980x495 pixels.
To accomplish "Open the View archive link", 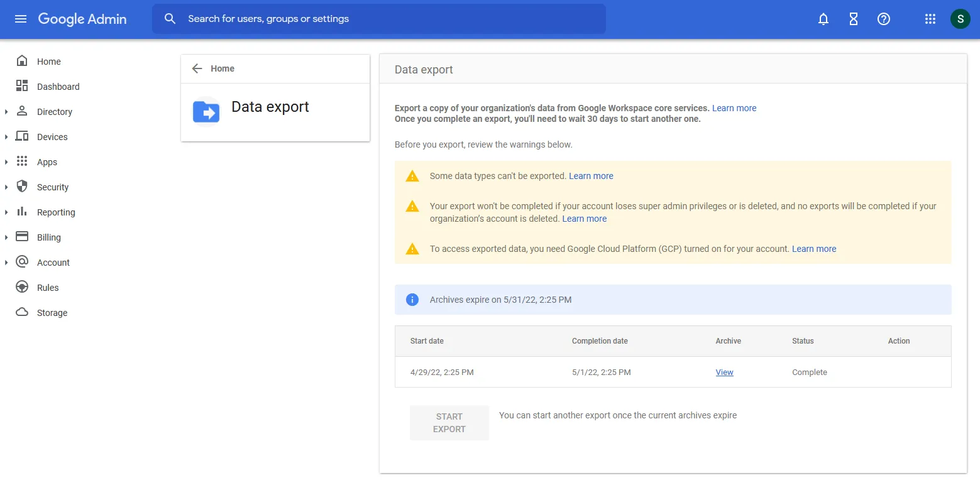I will click(x=724, y=372).
